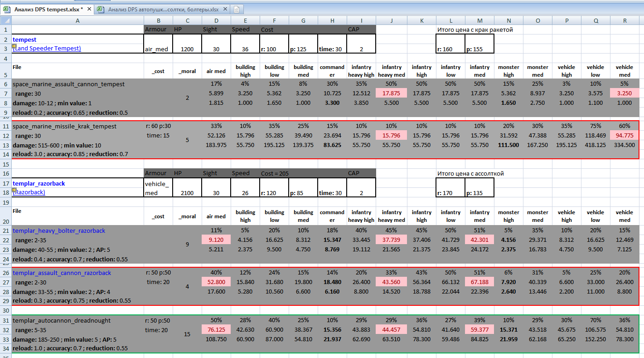The width and height of the screenshot is (644, 358).
Task: Select column H header
Action: point(332,20)
